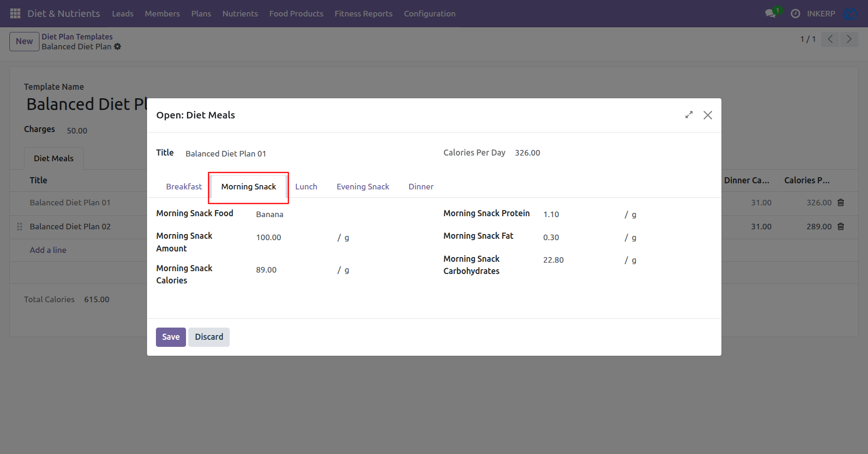Go to the next record arrow

[x=849, y=39]
